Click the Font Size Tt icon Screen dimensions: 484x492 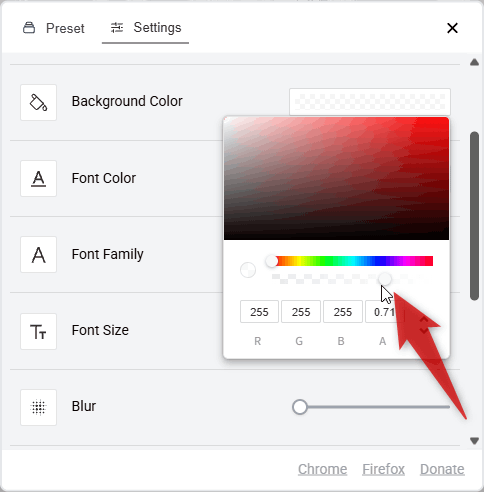[38, 331]
